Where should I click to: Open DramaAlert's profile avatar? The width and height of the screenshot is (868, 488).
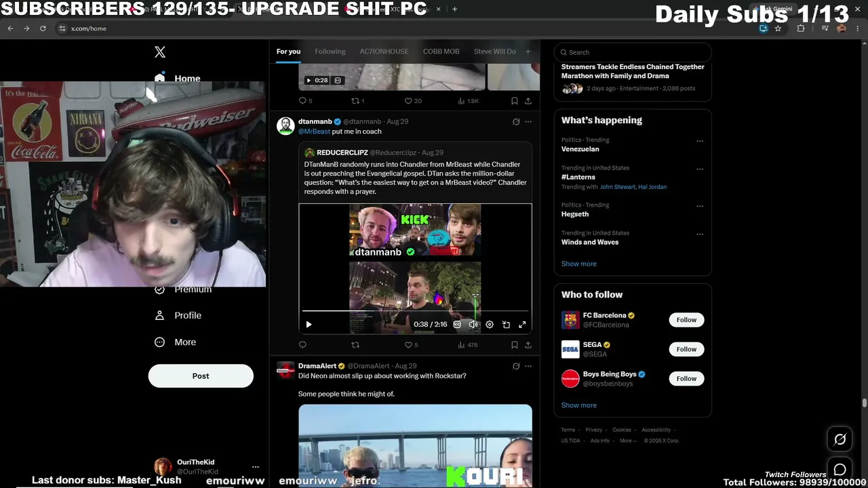coord(285,370)
